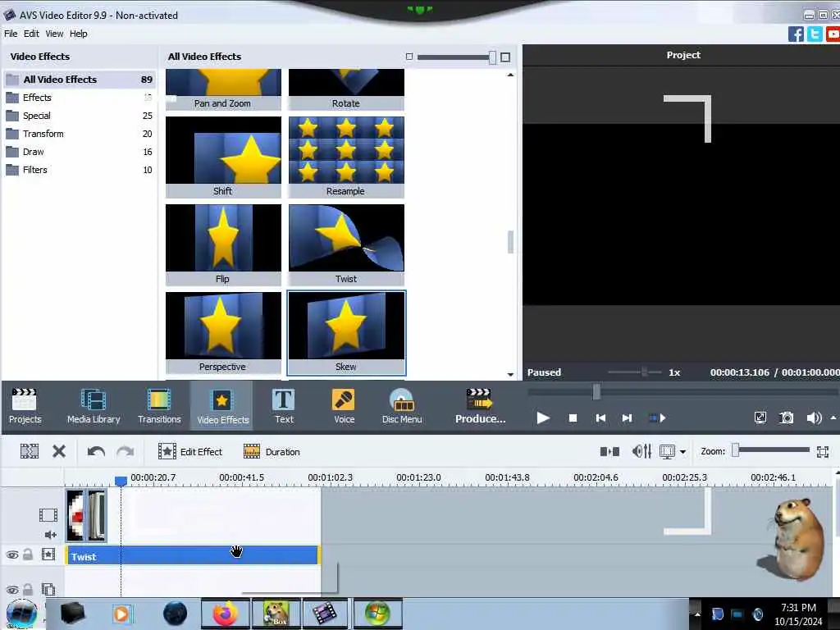The height and width of the screenshot is (630, 840).
Task: Open the Media Library
Action: [x=94, y=406]
